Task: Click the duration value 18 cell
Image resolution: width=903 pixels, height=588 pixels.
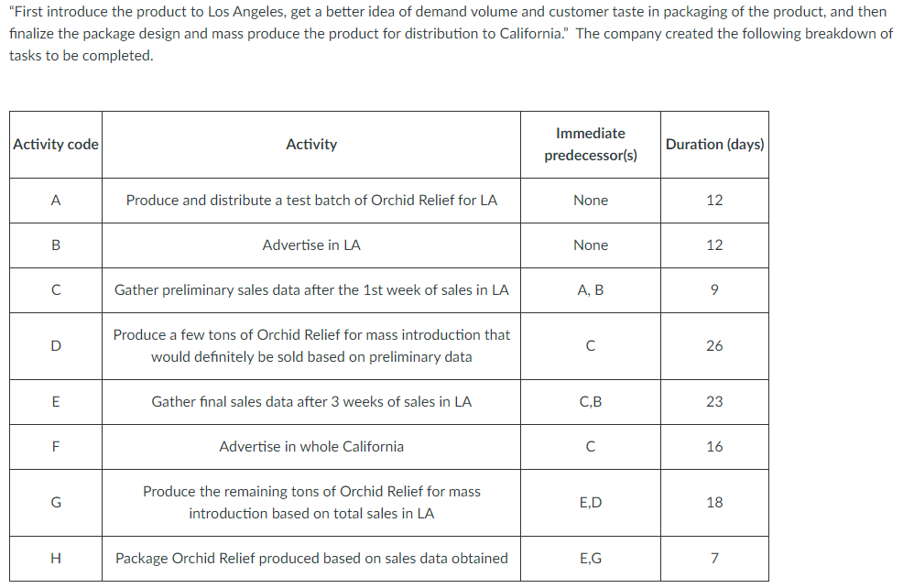Action: click(714, 502)
